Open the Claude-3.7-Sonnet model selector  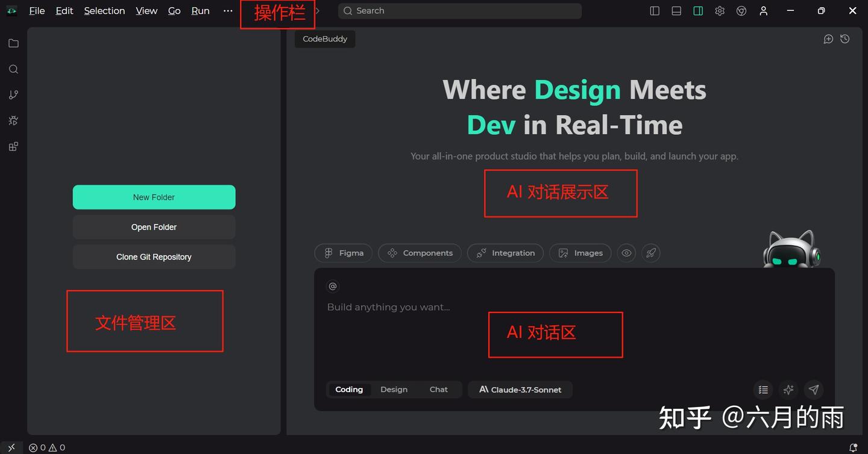tap(520, 390)
